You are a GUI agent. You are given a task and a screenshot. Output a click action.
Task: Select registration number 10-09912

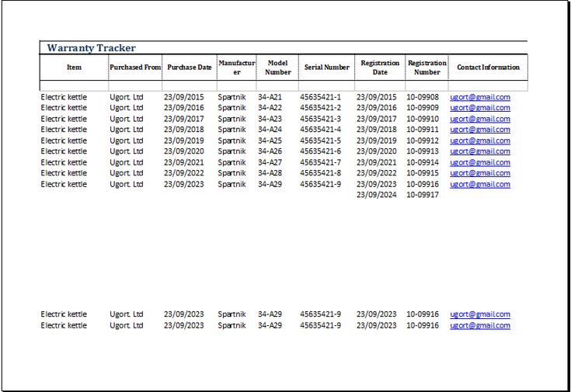tap(423, 140)
